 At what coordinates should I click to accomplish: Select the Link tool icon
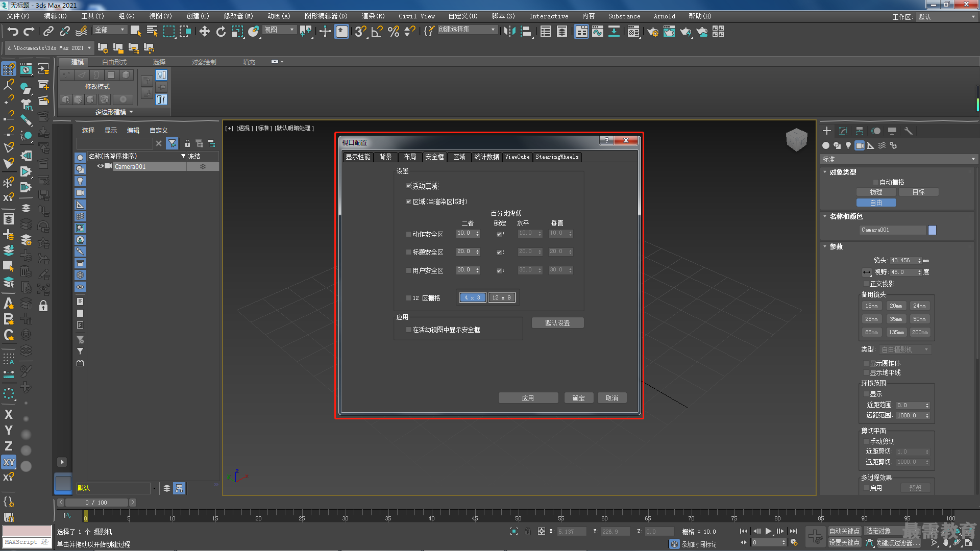48,32
